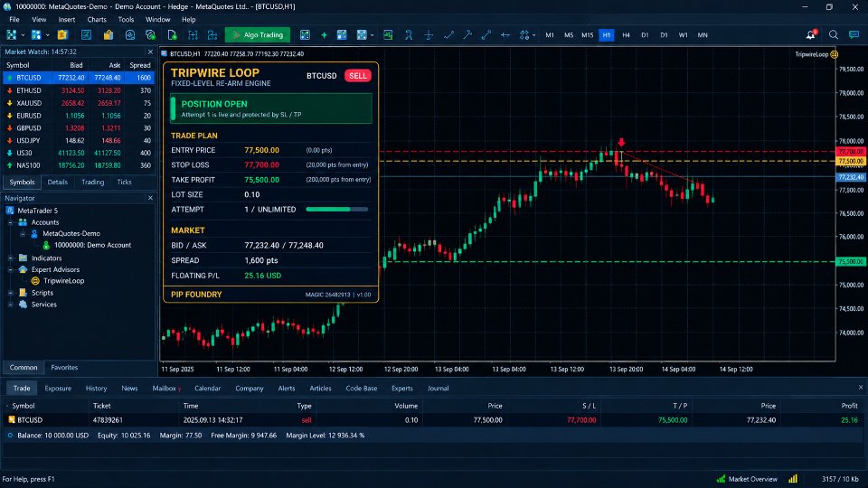The width and height of the screenshot is (868, 488).
Task: Switch to the Ticks tab
Action: pyautogui.click(x=124, y=182)
